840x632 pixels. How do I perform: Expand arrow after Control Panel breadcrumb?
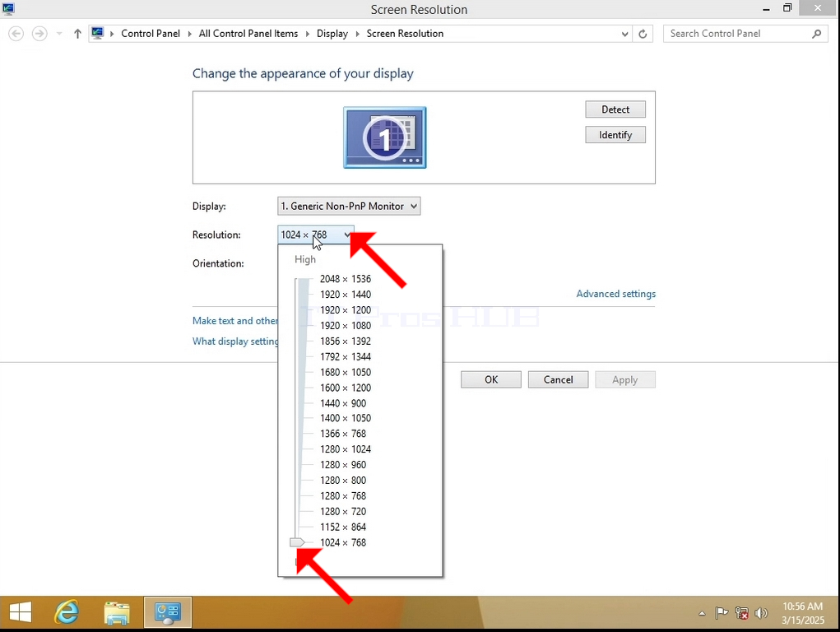(190, 34)
